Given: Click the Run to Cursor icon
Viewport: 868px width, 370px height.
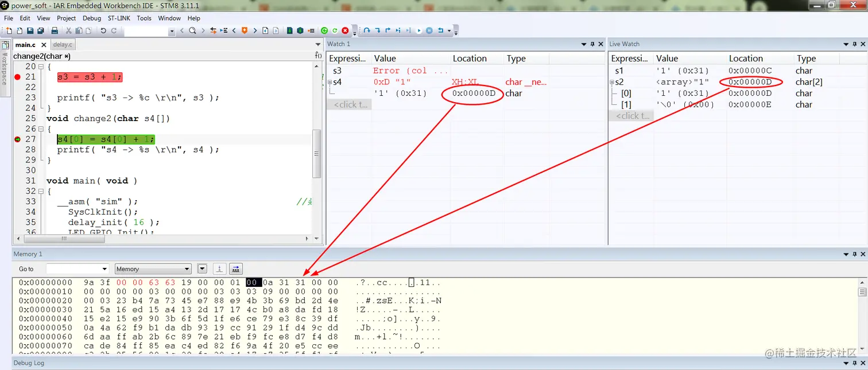Looking at the screenshot, I should click(x=408, y=30).
